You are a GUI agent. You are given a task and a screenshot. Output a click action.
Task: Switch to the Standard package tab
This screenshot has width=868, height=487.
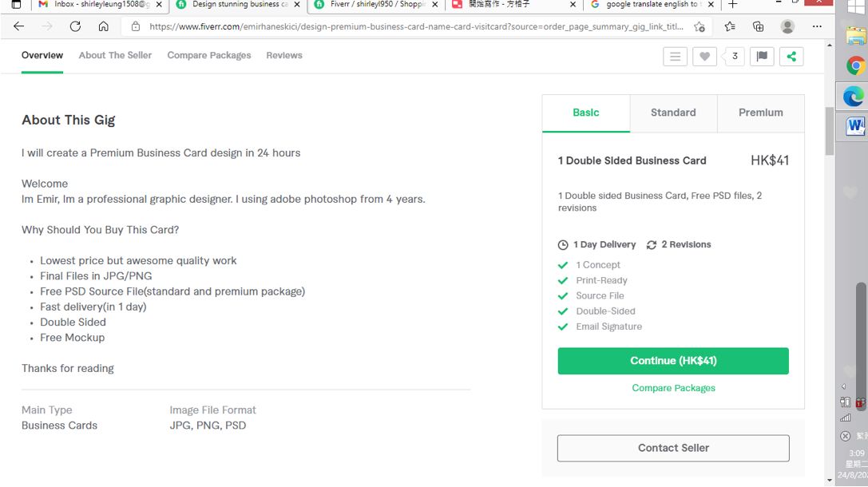(x=673, y=113)
